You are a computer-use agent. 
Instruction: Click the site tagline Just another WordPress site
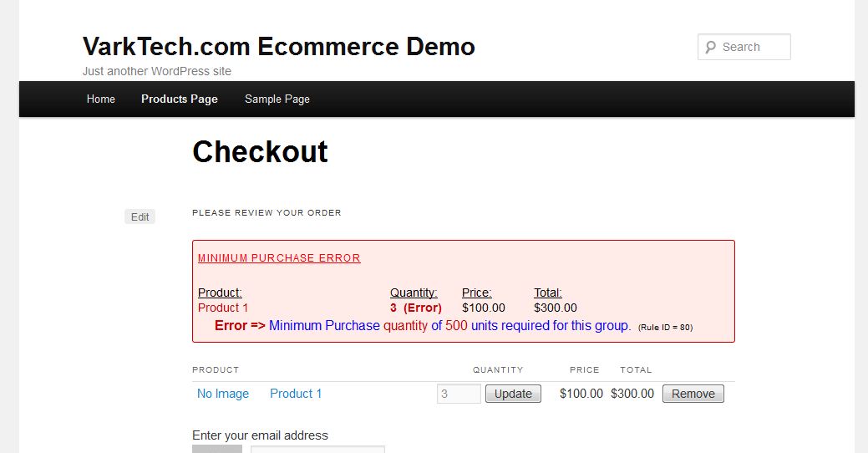coord(157,71)
